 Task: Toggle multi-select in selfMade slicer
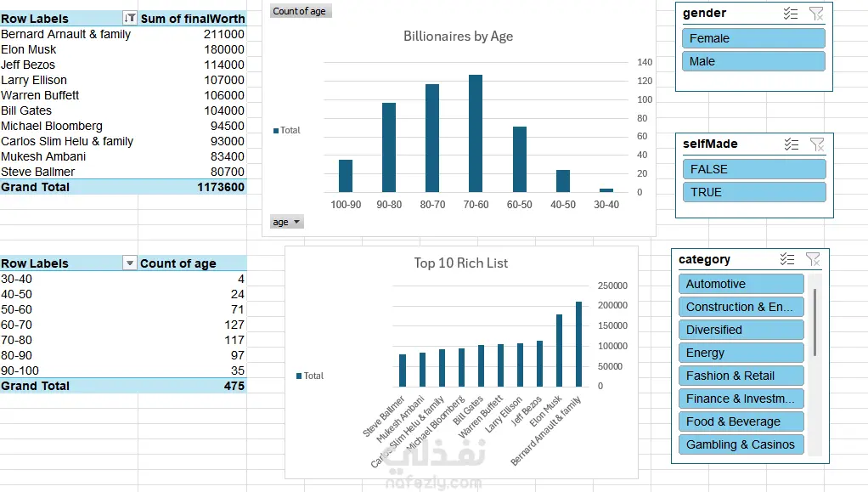point(792,144)
